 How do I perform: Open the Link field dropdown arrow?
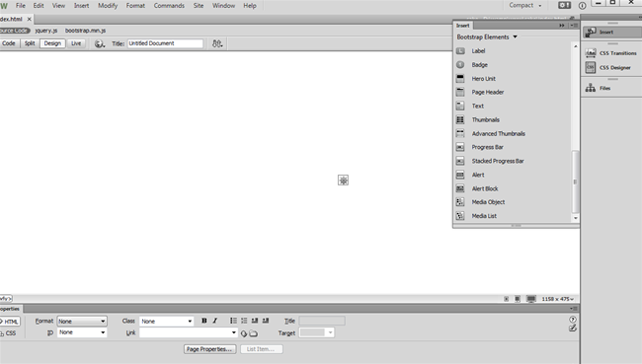(x=234, y=332)
